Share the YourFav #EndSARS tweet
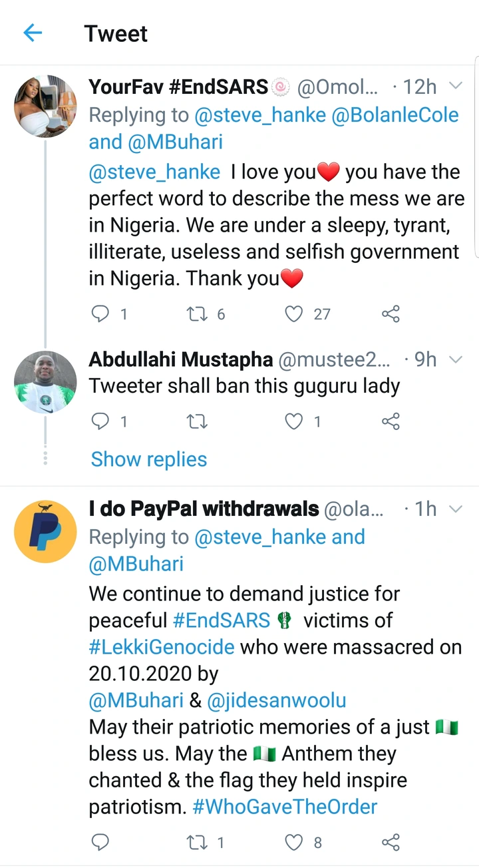This screenshot has width=479, height=868. [x=391, y=314]
